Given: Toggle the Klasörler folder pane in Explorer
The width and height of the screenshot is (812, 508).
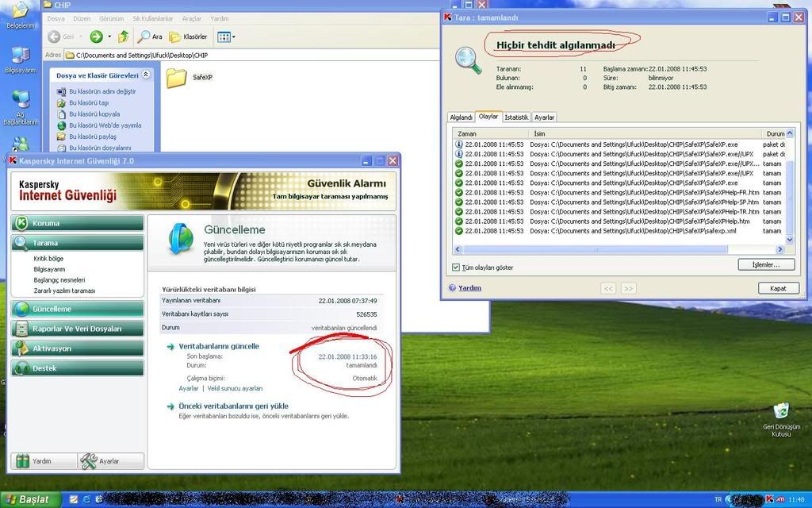Looking at the screenshot, I should (x=189, y=37).
